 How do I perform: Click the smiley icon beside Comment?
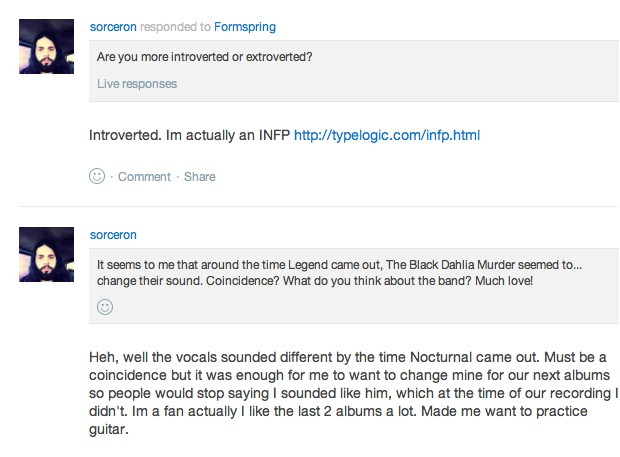coord(98,176)
